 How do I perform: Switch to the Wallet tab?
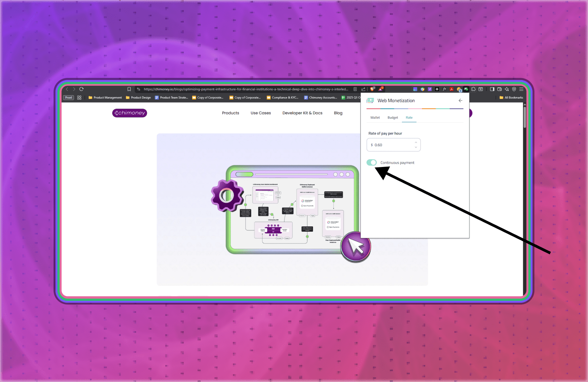point(375,118)
